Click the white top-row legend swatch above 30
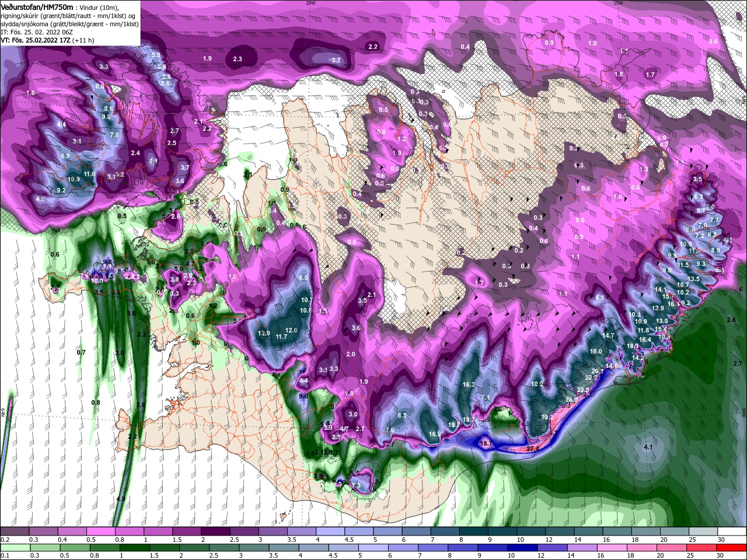Image resolution: width=747 pixels, height=560 pixels. (732, 531)
